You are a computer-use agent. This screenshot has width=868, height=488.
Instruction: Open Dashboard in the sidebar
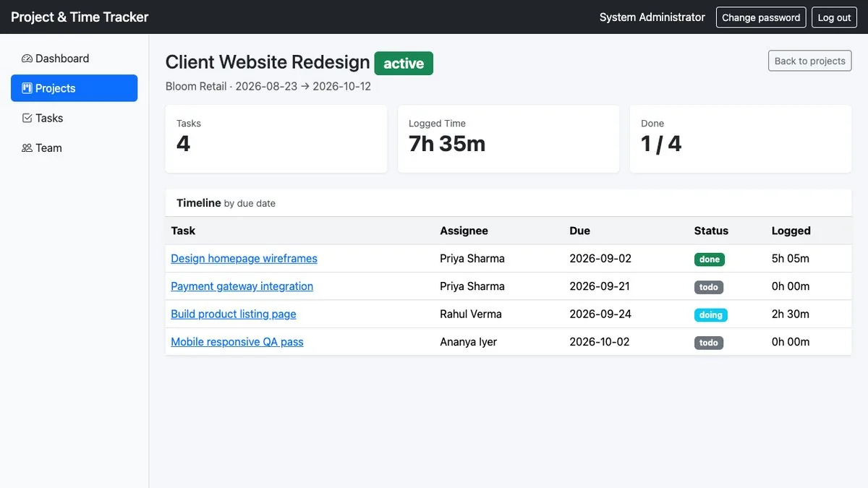point(74,59)
